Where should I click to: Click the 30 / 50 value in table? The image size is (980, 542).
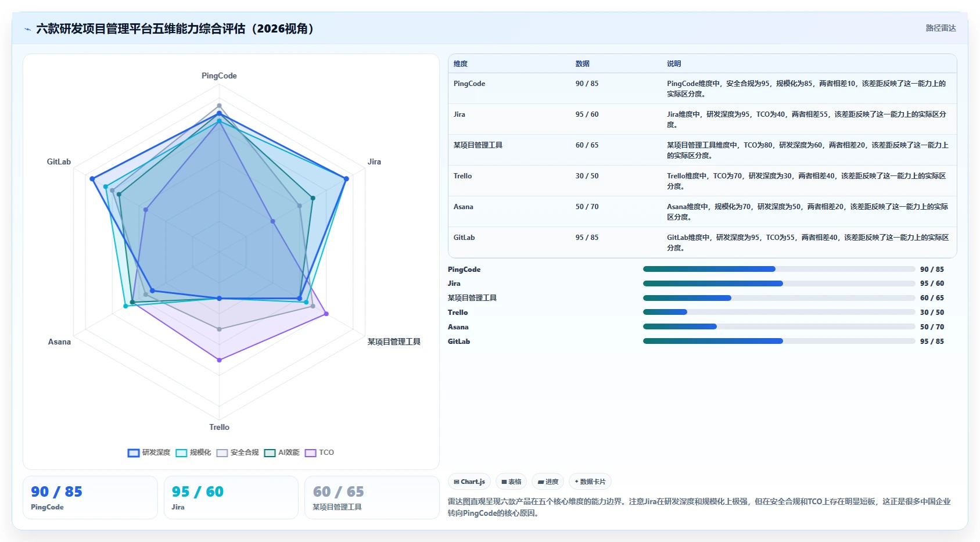587,176
